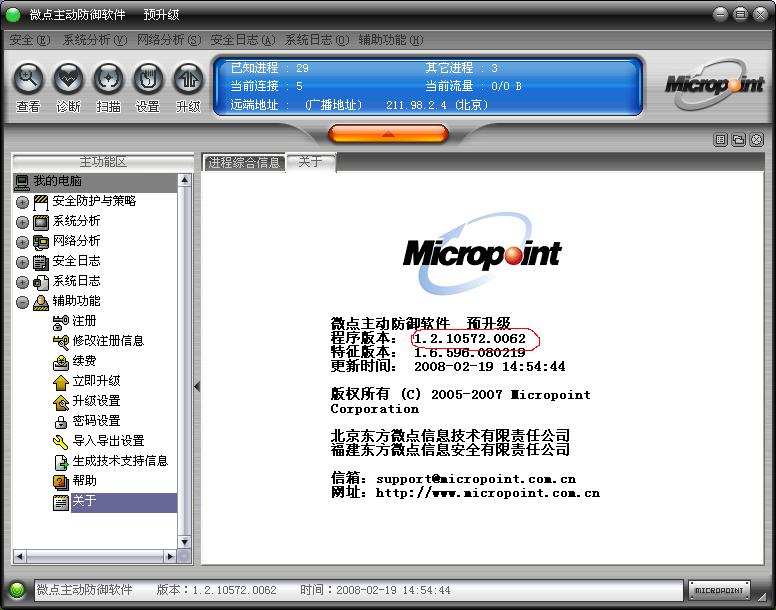The height and width of the screenshot is (610, 776).
Task: Click the 程序版本 value 1.2.10572.0062
Action: 470,339
